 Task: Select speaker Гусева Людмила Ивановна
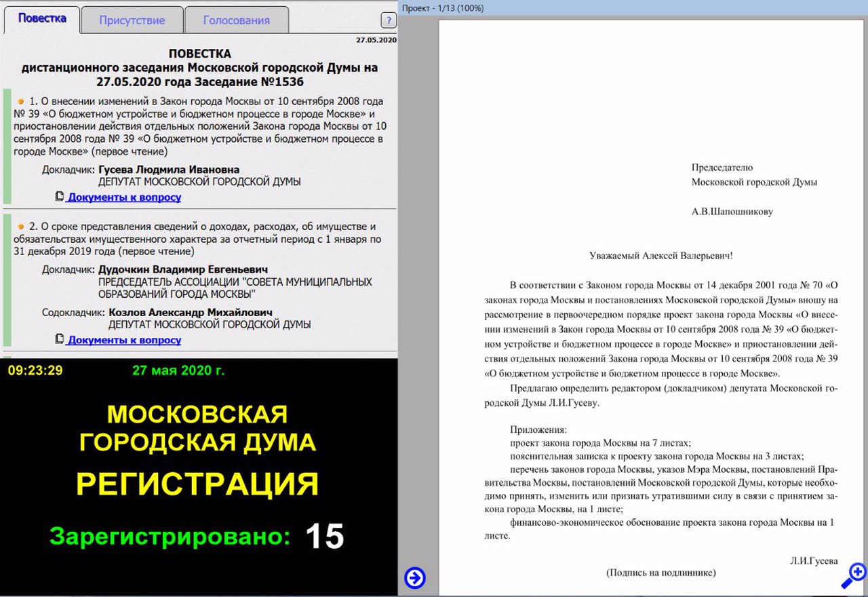[x=169, y=170]
